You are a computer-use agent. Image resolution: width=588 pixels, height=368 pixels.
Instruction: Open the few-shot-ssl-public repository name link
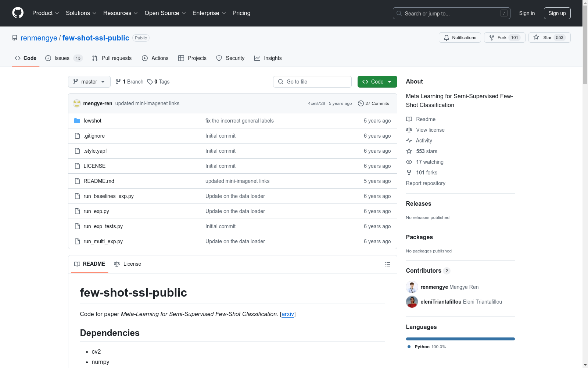pyautogui.click(x=96, y=38)
